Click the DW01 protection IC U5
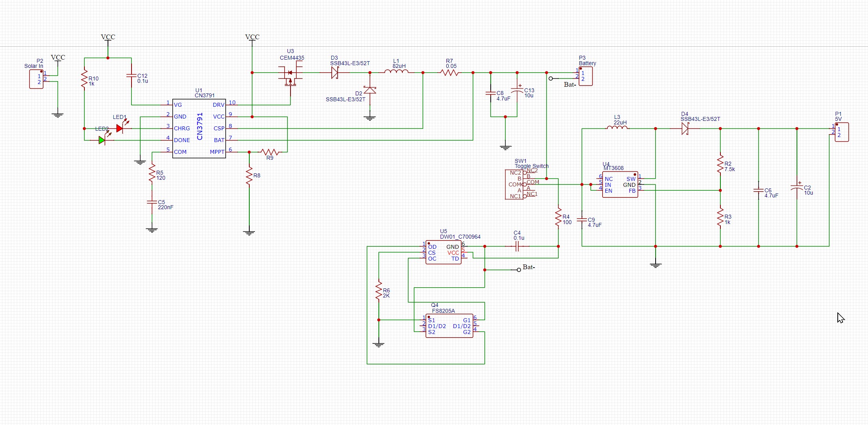868x425 pixels. (x=443, y=253)
